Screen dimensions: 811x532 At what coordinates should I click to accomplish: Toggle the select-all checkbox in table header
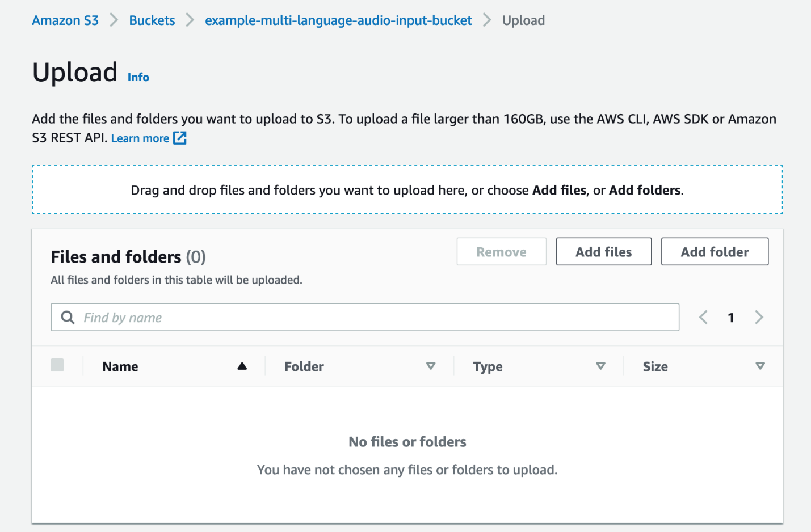coord(57,365)
